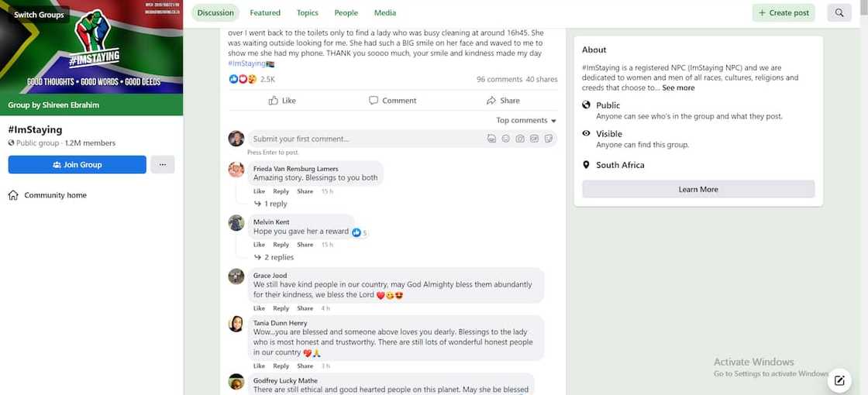Click the search magnifier icon
868x395 pixels.
click(840, 12)
